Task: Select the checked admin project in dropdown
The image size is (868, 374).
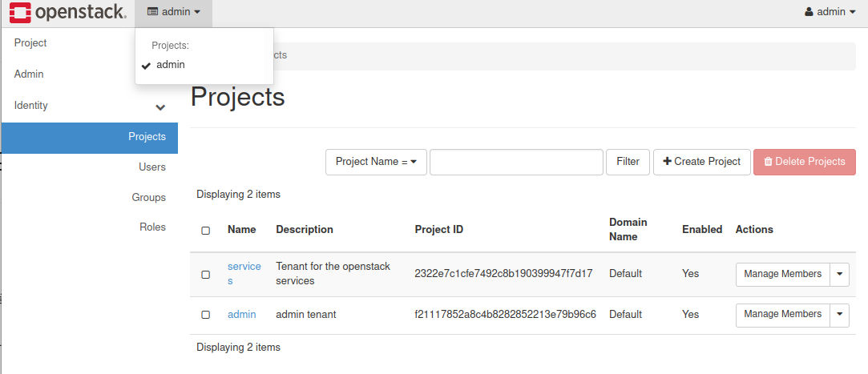Action: click(171, 65)
